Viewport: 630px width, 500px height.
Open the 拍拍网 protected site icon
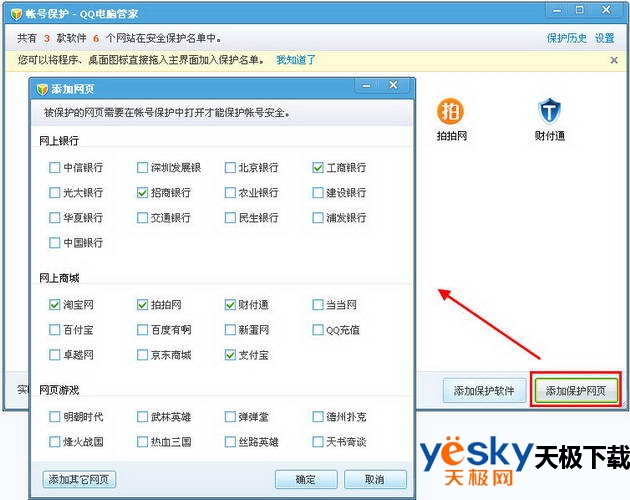tap(451, 111)
